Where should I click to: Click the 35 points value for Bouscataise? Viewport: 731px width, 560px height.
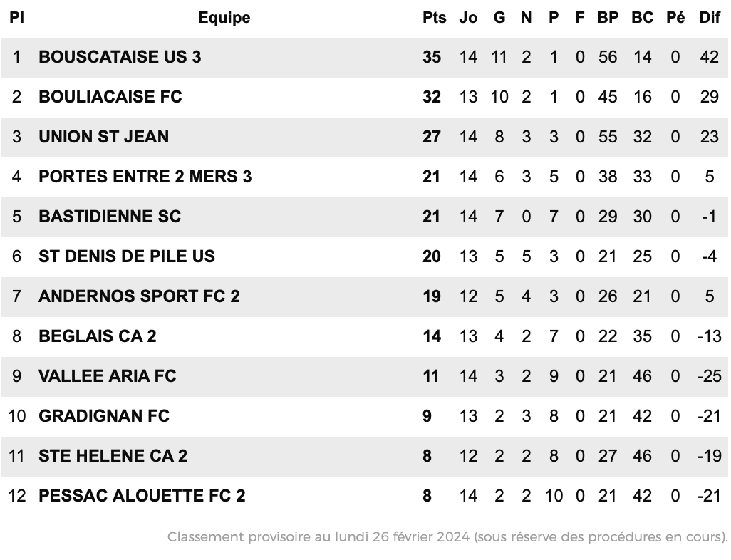432,57
